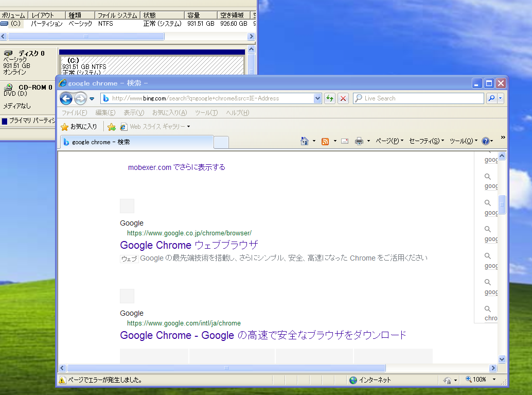532x395 pixels.
Task: Click the Print icon
Action: pyautogui.click(x=359, y=141)
